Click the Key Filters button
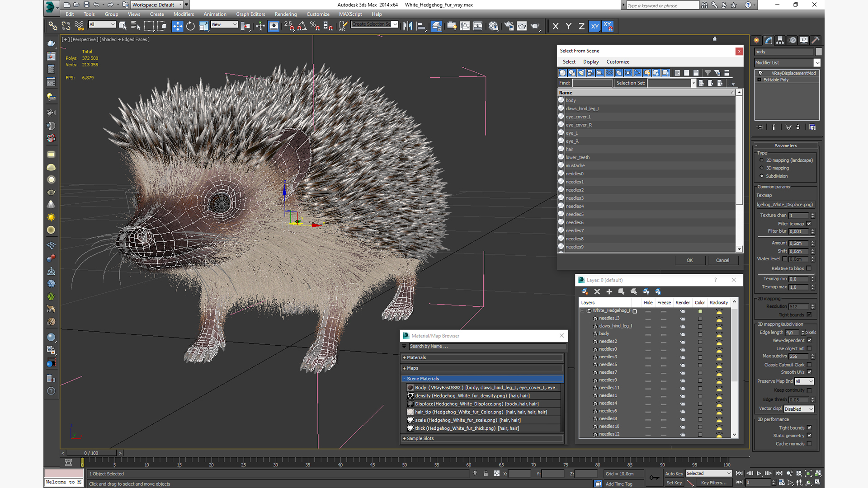 714,483
